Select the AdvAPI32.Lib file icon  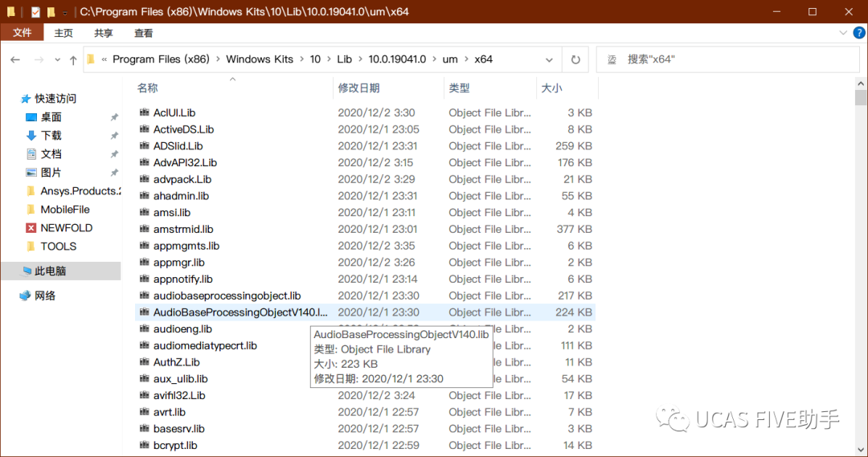coord(145,162)
